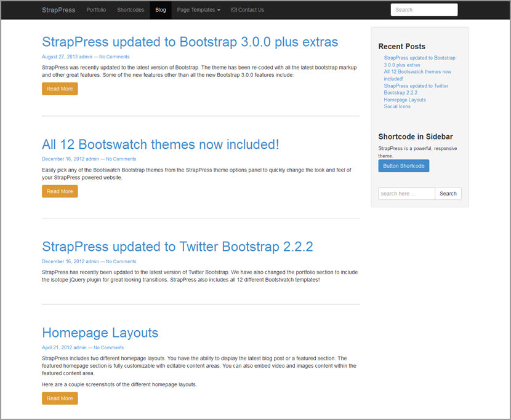
Task: Open Social Icons in Recent Posts
Action: (397, 106)
